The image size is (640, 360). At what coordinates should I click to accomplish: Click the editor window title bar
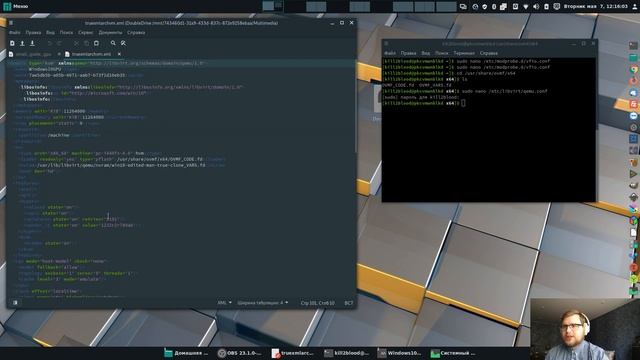[x=182, y=23]
